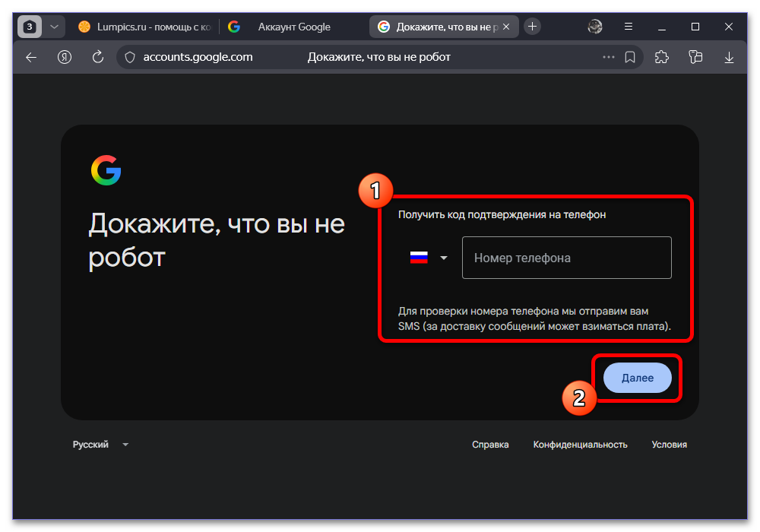Click the Номер телефона input field

click(x=567, y=258)
